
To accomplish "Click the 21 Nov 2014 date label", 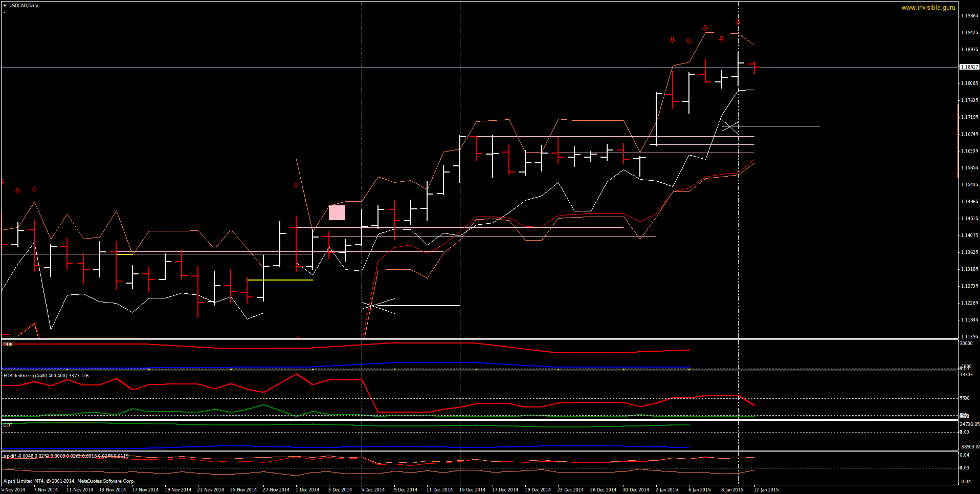I will 211,490.
